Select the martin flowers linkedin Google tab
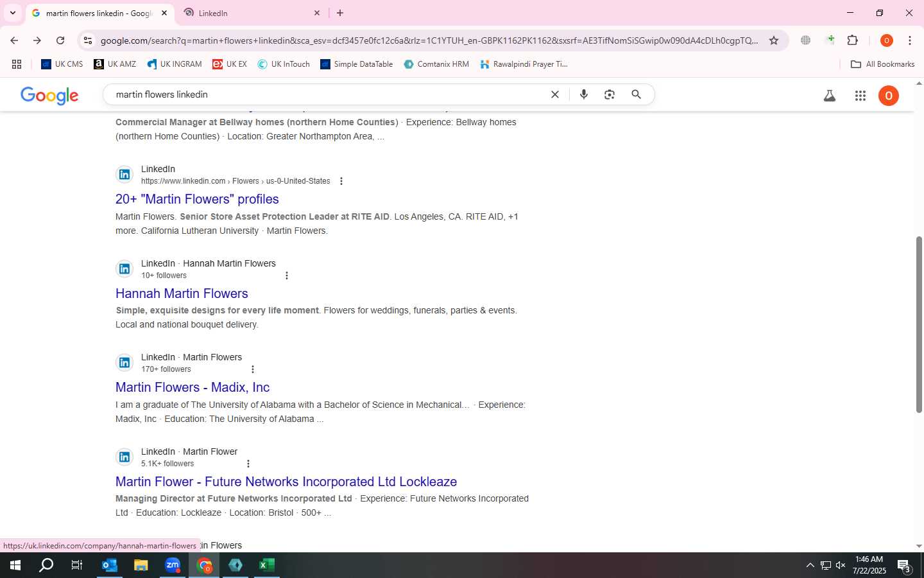This screenshot has width=924, height=578. pyautogui.click(x=99, y=13)
